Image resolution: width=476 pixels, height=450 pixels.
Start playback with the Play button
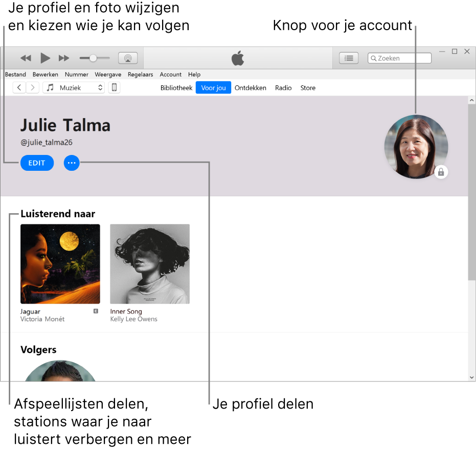(x=45, y=58)
